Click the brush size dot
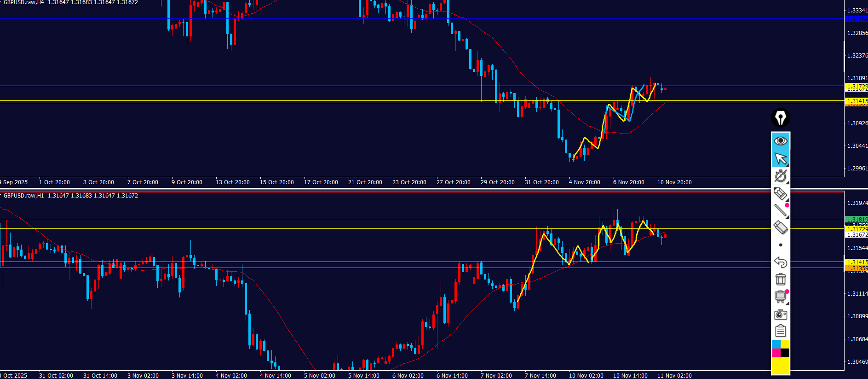 pos(780,245)
